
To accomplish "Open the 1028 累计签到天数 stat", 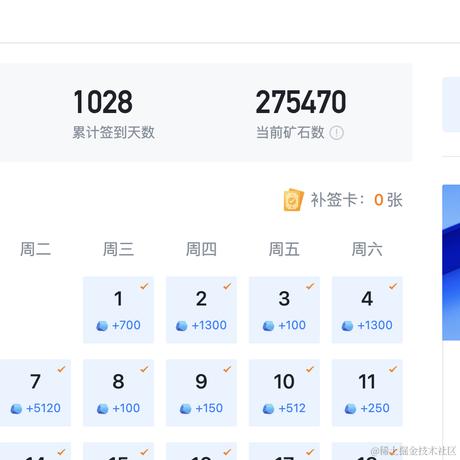I will click(113, 114).
